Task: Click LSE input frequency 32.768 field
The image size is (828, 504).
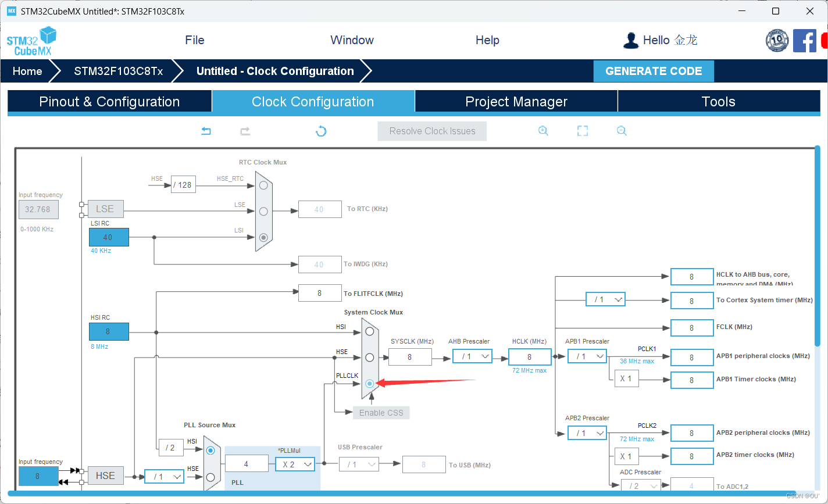Action: pyautogui.click(x=38, y=209)
